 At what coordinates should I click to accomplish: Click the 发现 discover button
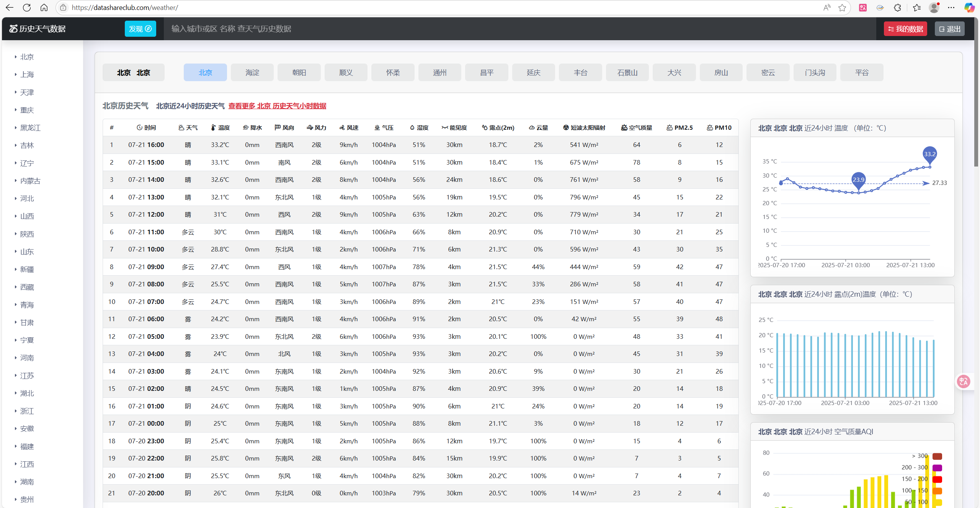(140, 29)
